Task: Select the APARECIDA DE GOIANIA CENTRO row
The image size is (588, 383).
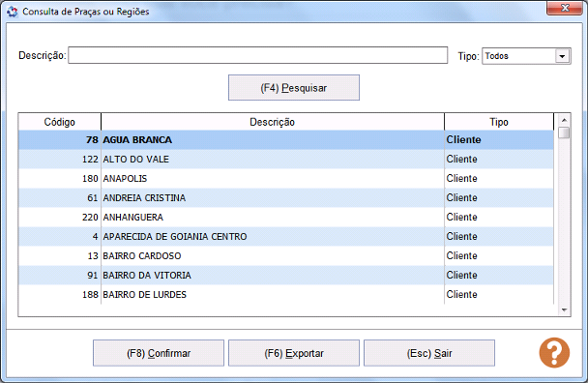Action: coord(286,237)
